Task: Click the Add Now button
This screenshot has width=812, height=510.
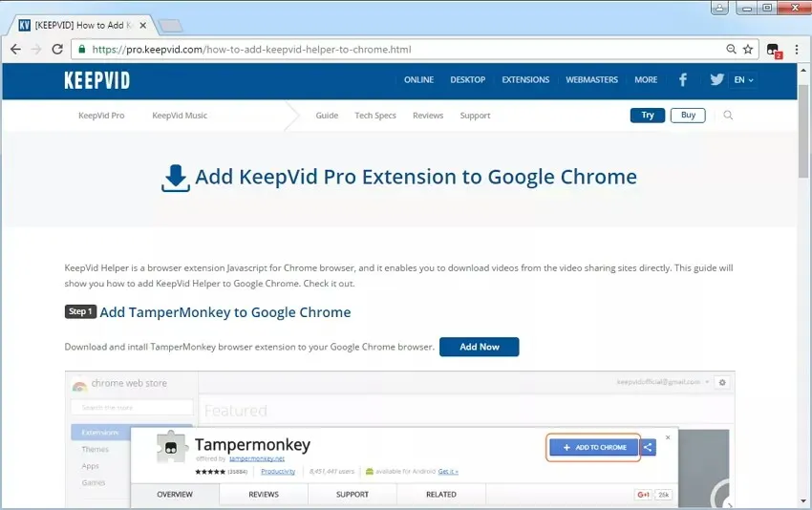Action: tap(479, 347)
